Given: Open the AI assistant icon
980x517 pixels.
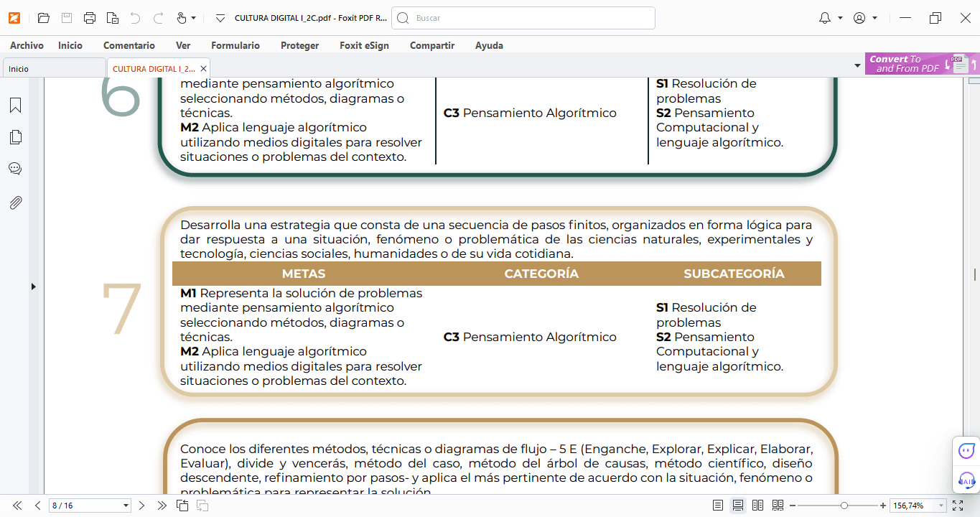Looking at the screenshot, I should click(x=966, y=480).
